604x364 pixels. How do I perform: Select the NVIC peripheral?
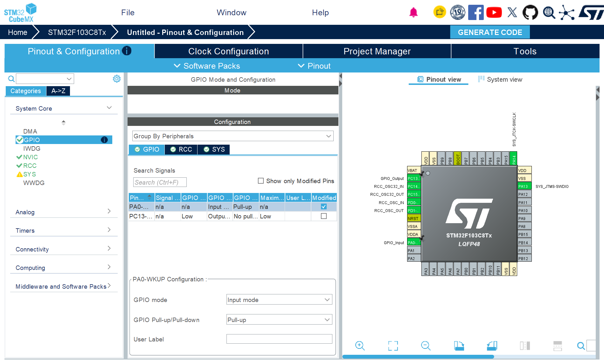(31, 157)
